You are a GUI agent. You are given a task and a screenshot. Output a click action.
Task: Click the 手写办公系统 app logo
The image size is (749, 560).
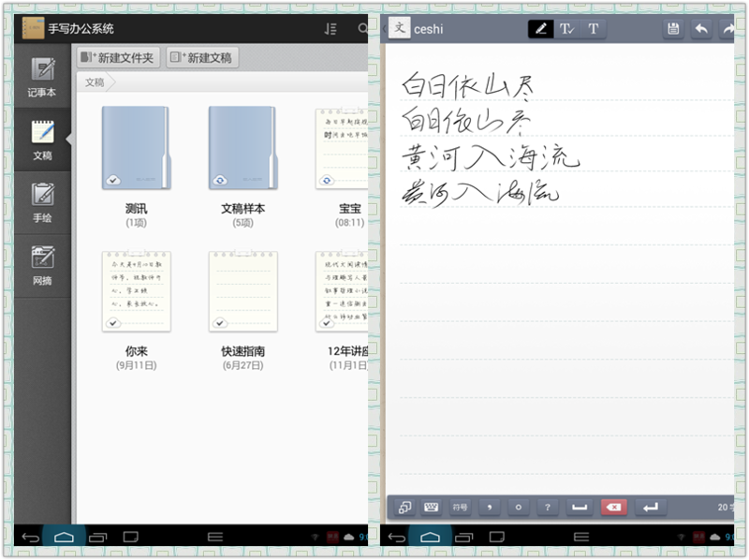33,28
